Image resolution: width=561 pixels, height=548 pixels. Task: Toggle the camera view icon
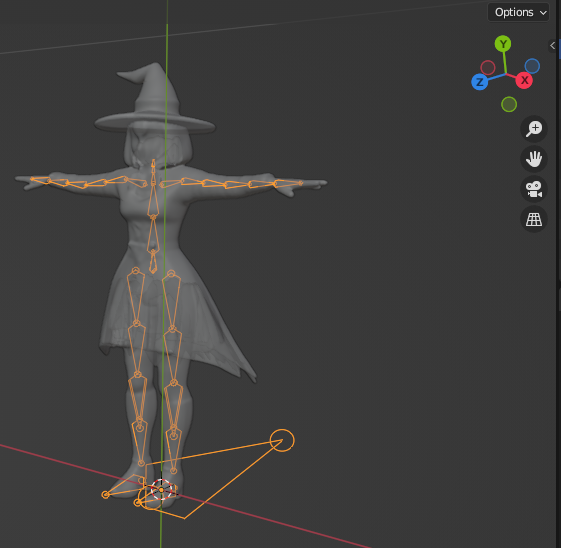533,189
